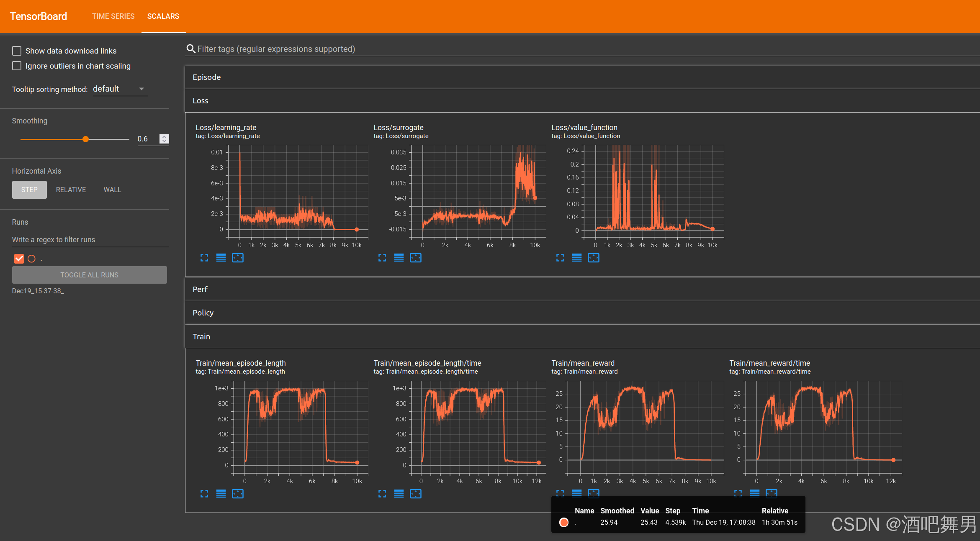Click TOGGLE ALL RUNS button

[89, 275]
